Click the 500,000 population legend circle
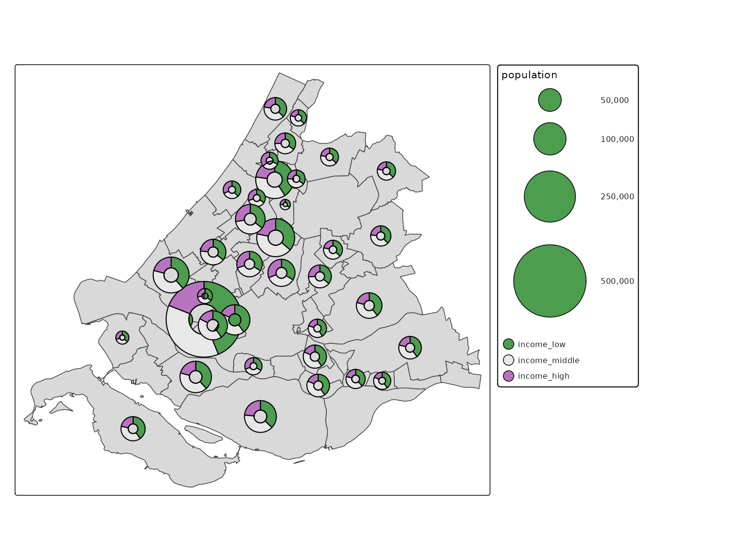 (x=550, y=281)
